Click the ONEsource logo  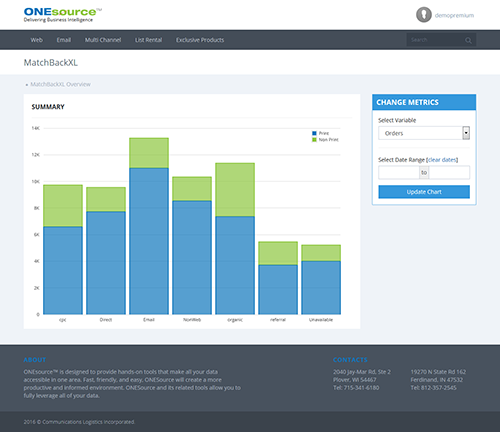[63, 15]
